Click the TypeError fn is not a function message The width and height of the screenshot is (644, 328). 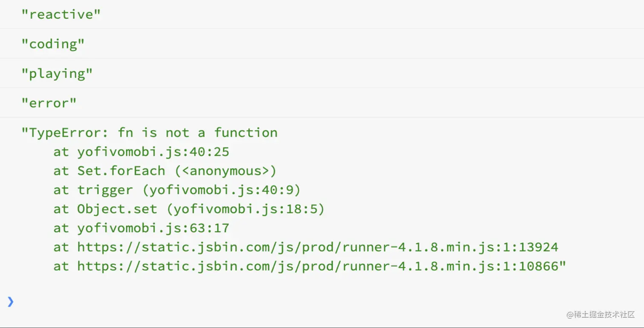(149, 133)
